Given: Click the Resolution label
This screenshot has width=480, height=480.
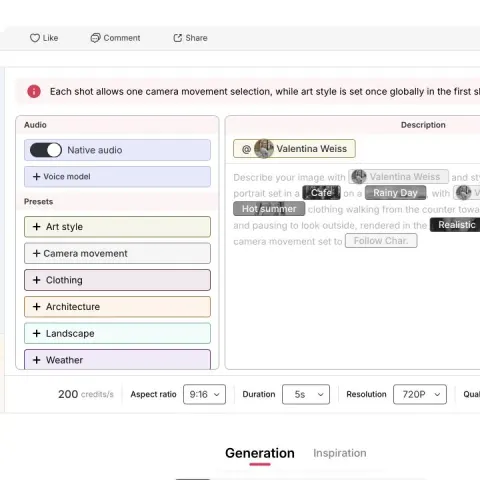Looking at the screenshot, I should click(x=366, y=394).
